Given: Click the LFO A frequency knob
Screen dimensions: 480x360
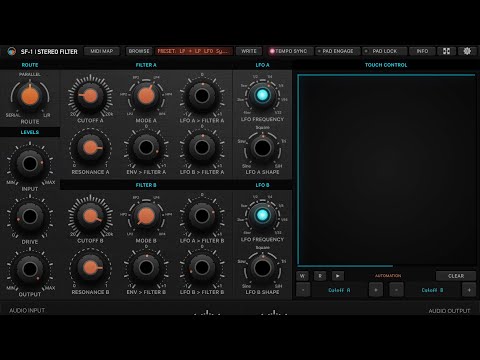Looking at the screenshot, I should (262, 95).
